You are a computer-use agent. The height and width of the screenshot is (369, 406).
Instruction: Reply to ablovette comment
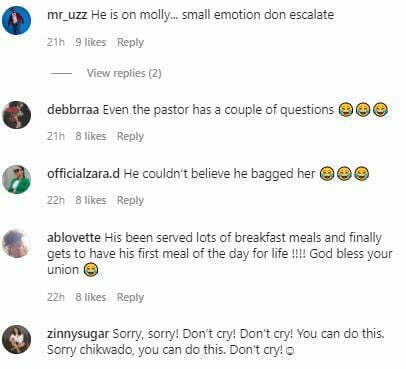(130, 297)
